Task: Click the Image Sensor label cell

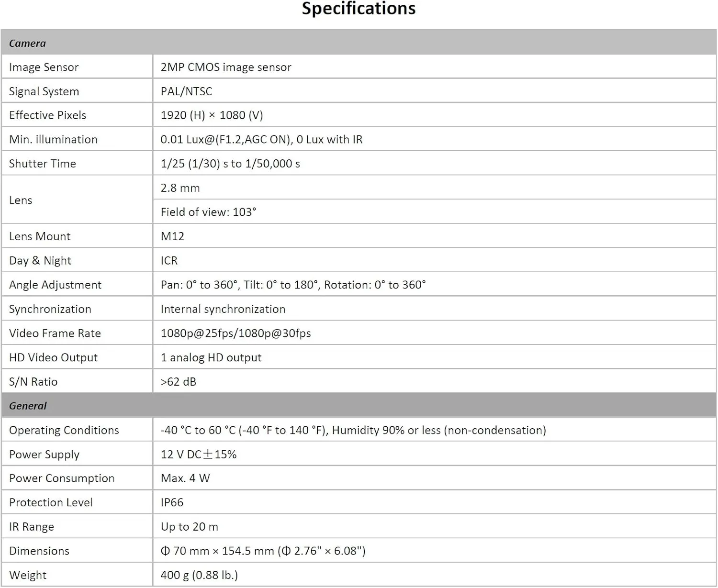Action: (x=77, y=67)
